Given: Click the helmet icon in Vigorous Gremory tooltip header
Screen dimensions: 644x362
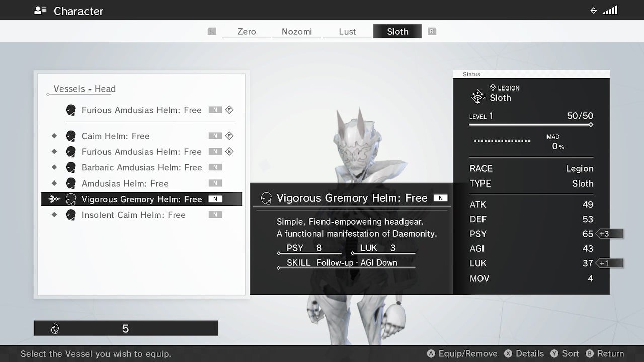Looking at the screenshot, I should pos(266,198).
